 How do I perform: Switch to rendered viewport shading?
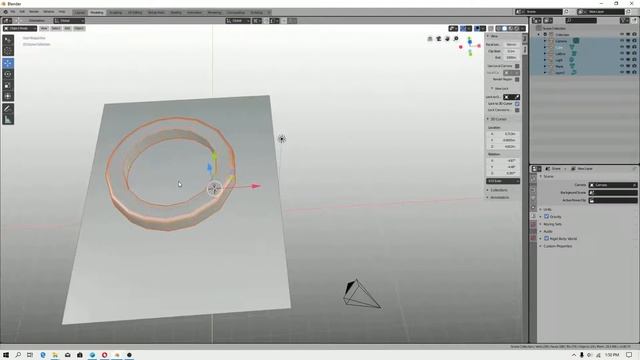click(x=516, y=29)
